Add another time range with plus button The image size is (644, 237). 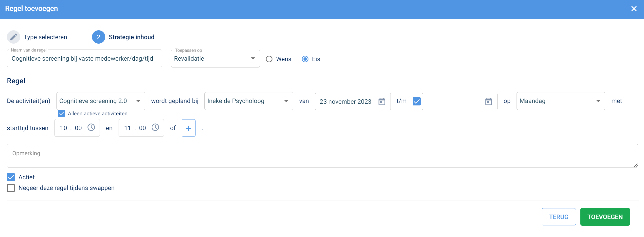[x=188, y=128]
